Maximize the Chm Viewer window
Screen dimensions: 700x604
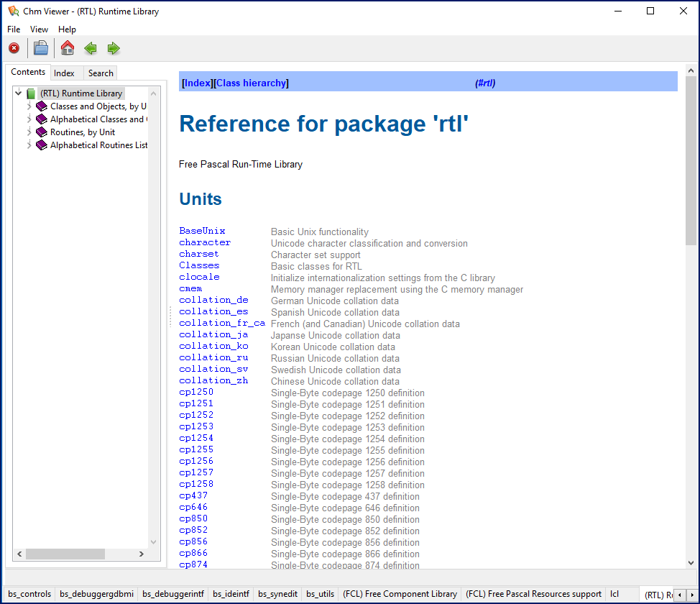[x=650, y=12]
